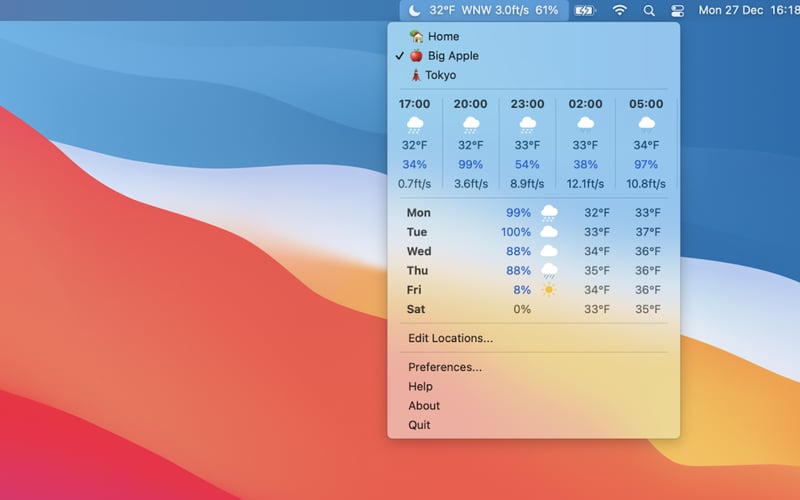Click the house emoji next to Home
Viewport: 800px width, 500px height.
click(x=416, y=36)
